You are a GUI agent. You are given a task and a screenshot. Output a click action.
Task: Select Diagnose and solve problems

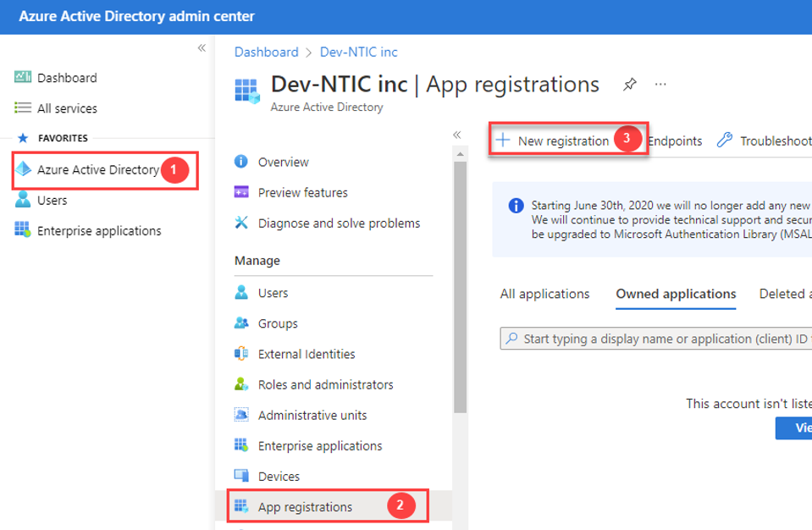pyautogui.click(x=340, y=223)
